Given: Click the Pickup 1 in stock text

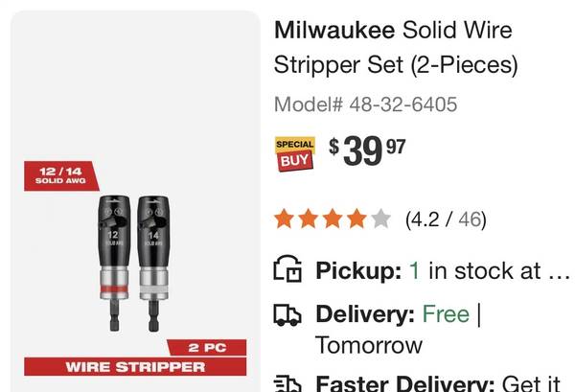Looking at the screenshot, I should coord(443,270).
